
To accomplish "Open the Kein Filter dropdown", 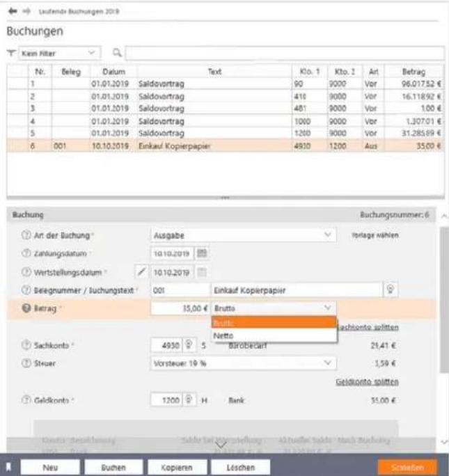I will coord(59,53).
